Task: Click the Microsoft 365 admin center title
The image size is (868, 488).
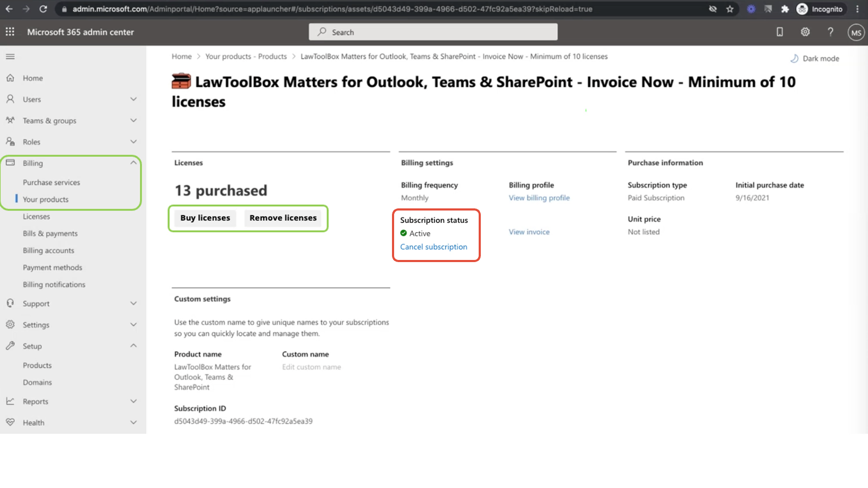Action: click(80, 32)
